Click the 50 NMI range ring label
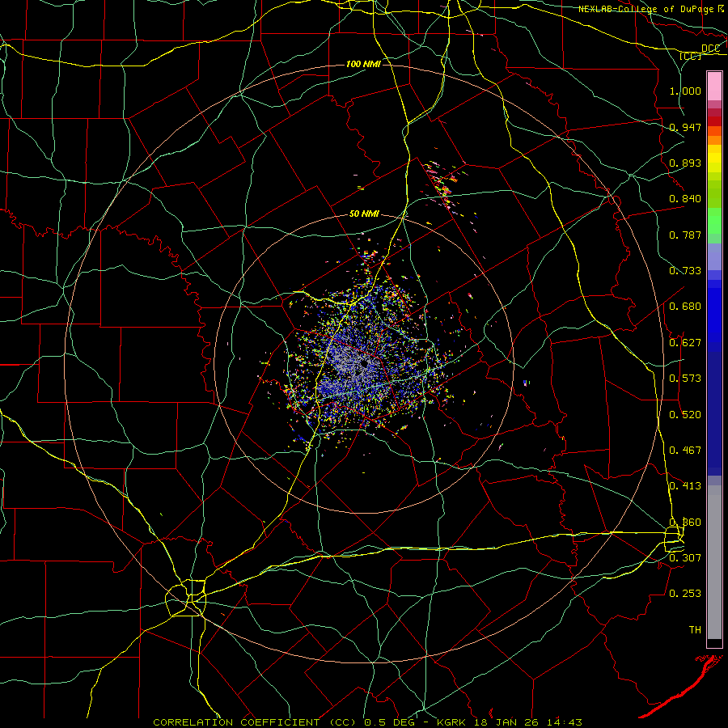Viewport: 728px width, 728px height. tap(364, 214)
